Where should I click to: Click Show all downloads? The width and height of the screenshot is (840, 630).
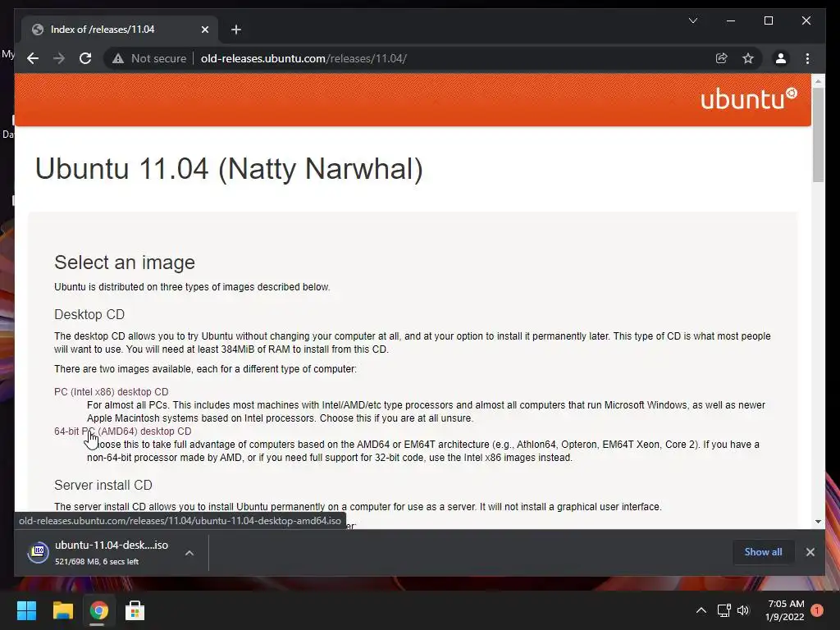point(763,552)
